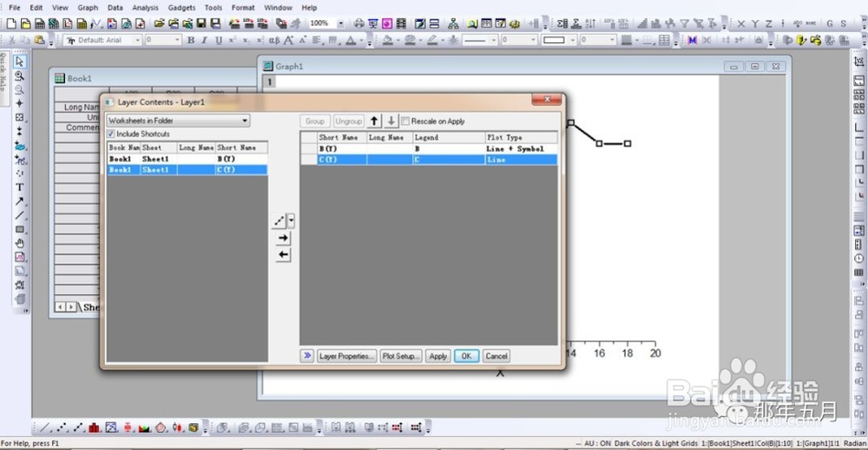Click the Book1 window title bar
This screenshot has height=450, width=868.
click(x=155, y=79)
